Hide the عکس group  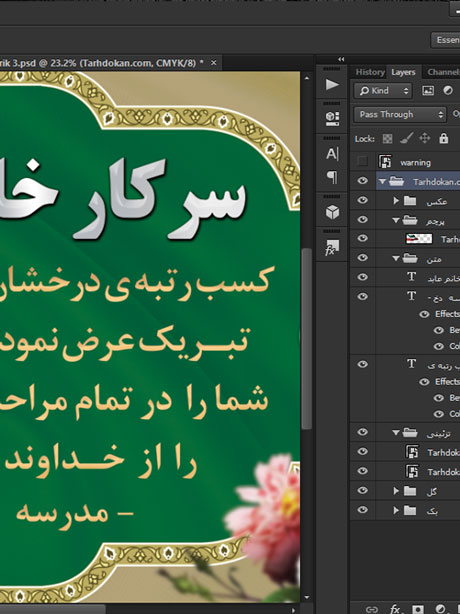click(363, 200)
